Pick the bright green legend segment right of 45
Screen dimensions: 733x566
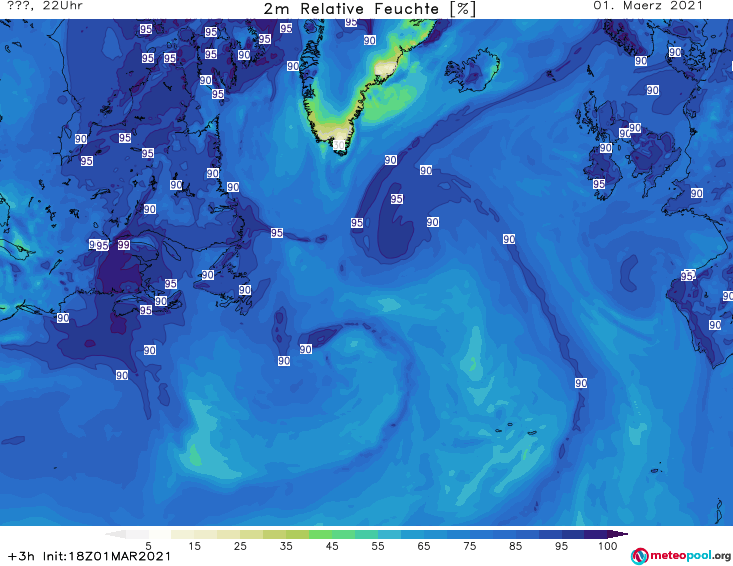(343, 534)
